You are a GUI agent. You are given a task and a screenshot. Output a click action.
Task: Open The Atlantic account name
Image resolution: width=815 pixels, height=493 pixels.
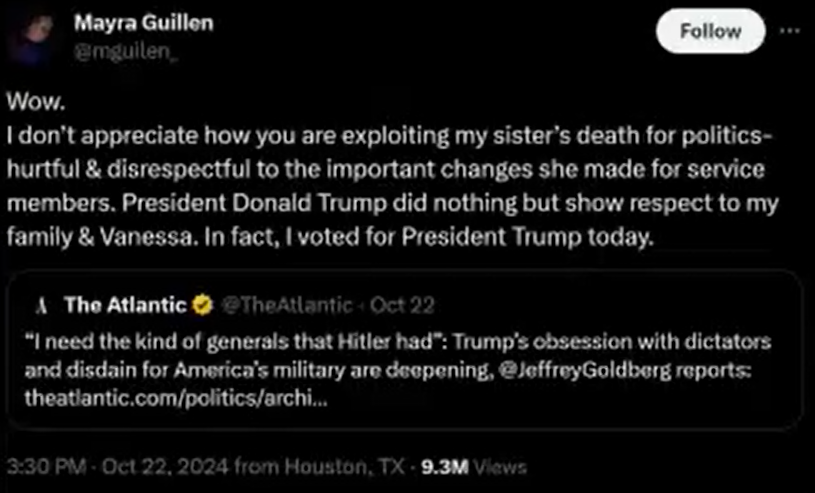pyautogui.click(x=125, y=304)
